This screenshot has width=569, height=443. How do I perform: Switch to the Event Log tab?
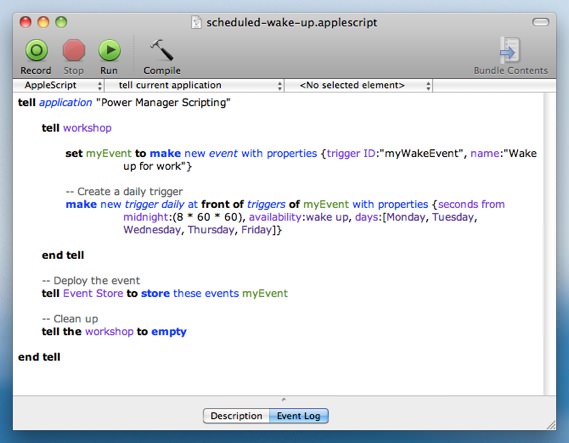click(x=299, y=416)
